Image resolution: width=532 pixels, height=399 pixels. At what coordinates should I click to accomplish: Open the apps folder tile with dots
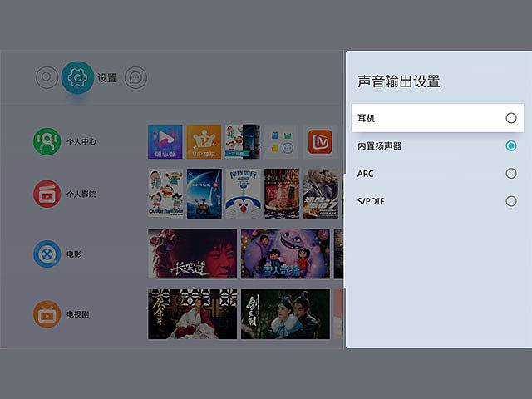pos(282,141)
